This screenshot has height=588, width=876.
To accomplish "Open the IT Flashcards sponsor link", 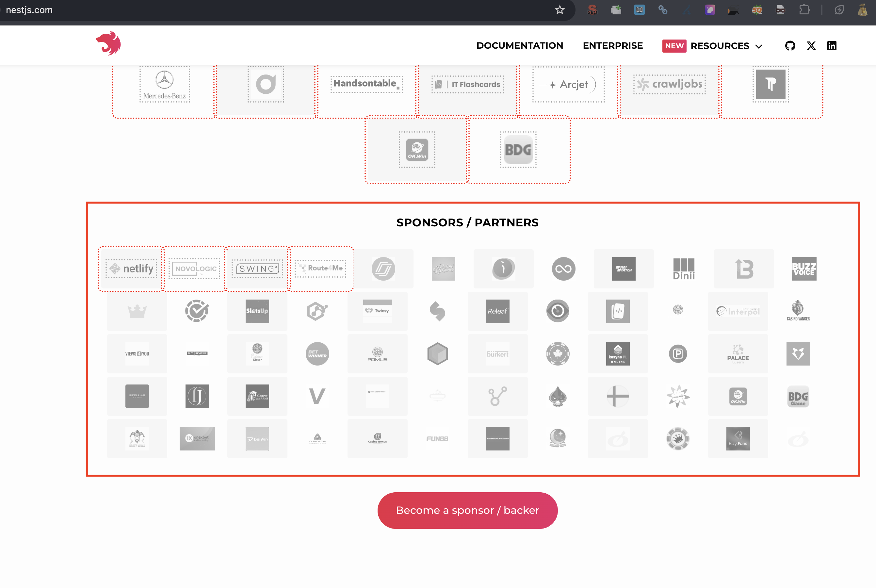I will (467, 84).
